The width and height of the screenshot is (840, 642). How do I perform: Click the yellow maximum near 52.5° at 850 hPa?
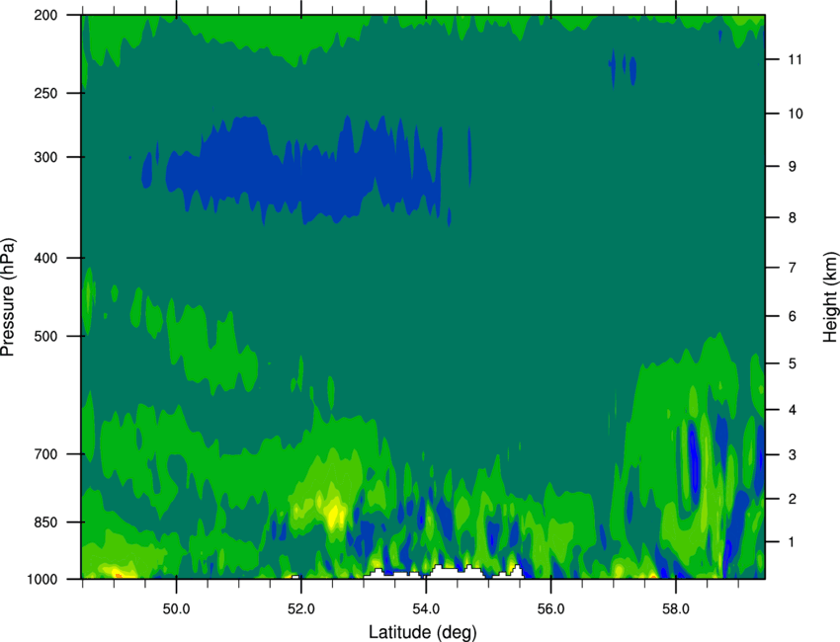336,514
